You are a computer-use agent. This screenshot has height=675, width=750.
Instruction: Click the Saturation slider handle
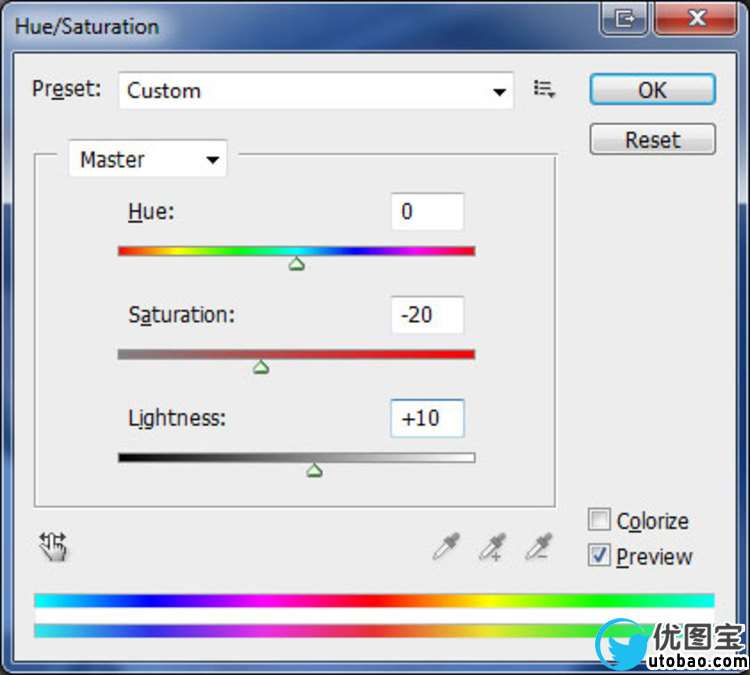point(261,367)
